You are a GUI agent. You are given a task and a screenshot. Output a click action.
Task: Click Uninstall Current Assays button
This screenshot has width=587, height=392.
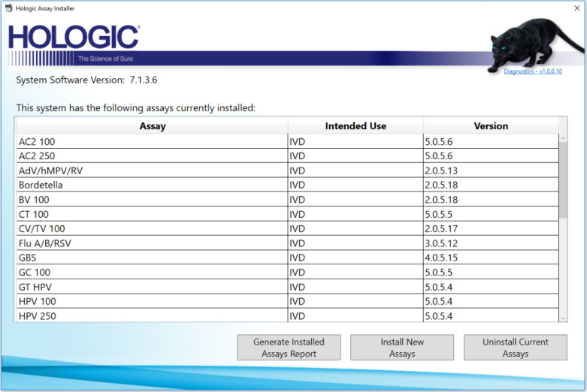click(515, 348)
